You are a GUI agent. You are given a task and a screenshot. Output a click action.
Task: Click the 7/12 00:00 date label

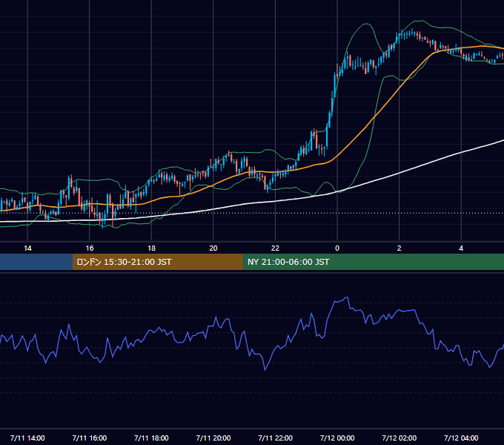(337, 438)
